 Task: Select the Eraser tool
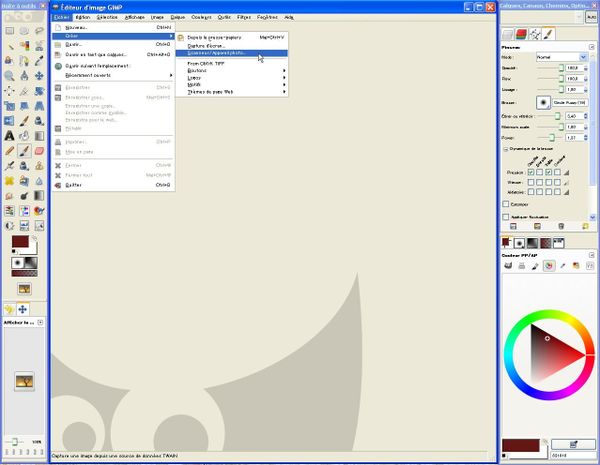tap(39, 150)
